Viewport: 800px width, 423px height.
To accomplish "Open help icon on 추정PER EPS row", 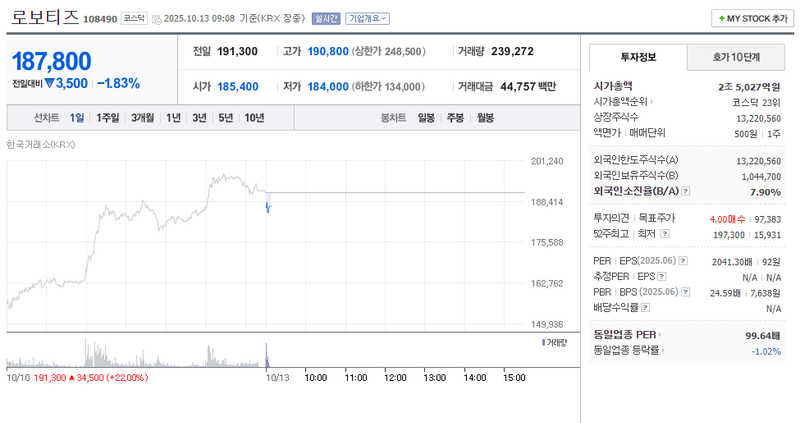I will pos(661,276).
